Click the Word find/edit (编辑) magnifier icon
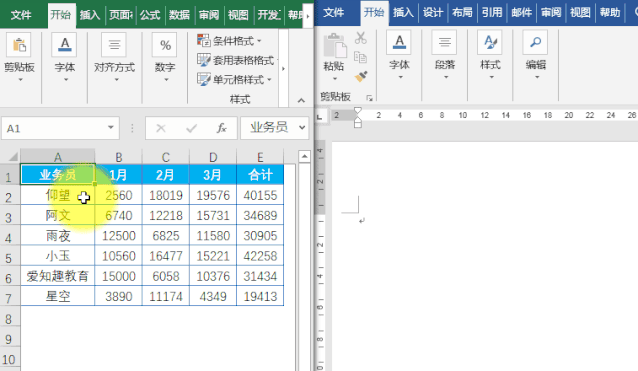Viewport: 638px width, 371px height. [535, 42]
